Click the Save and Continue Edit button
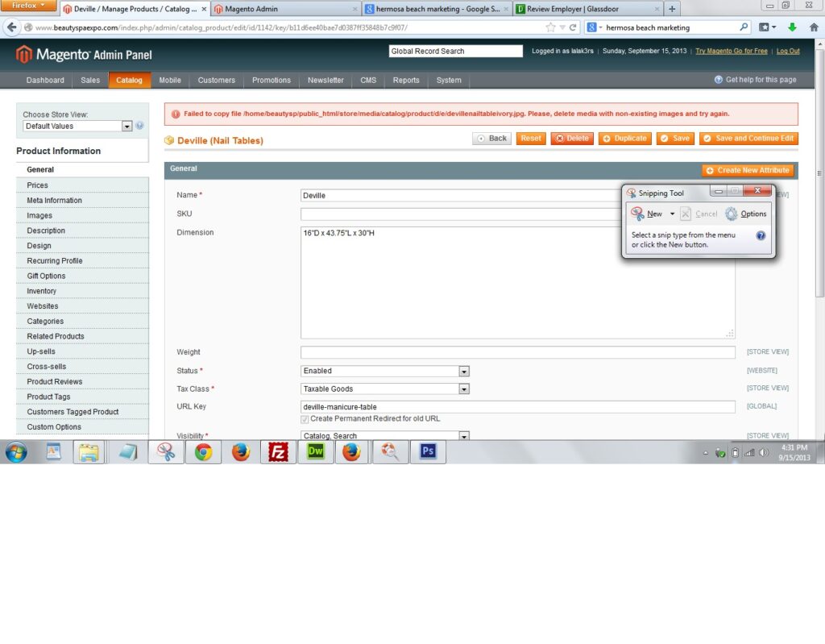825x644 pixels. pyautogui.click(x=748, y=139)
